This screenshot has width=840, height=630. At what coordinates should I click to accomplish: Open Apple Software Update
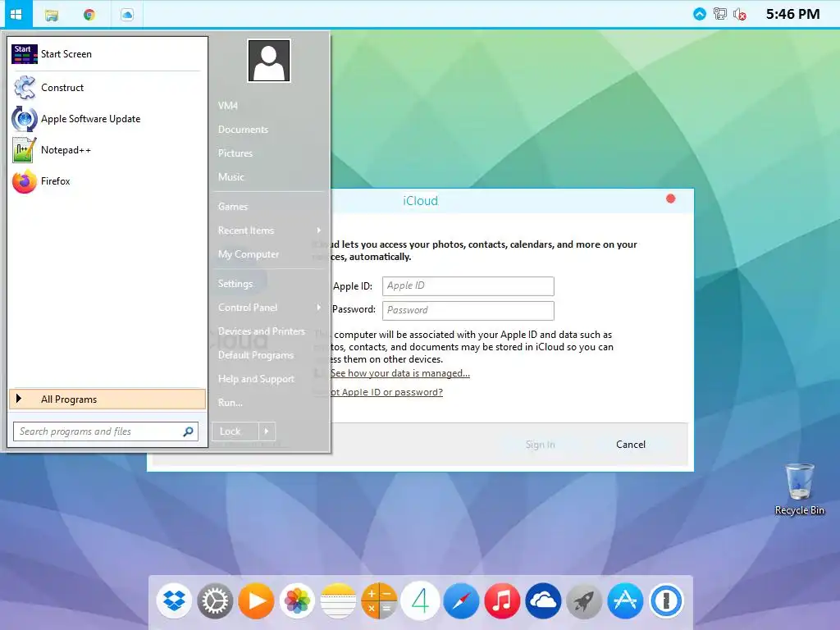click(106, 118)
